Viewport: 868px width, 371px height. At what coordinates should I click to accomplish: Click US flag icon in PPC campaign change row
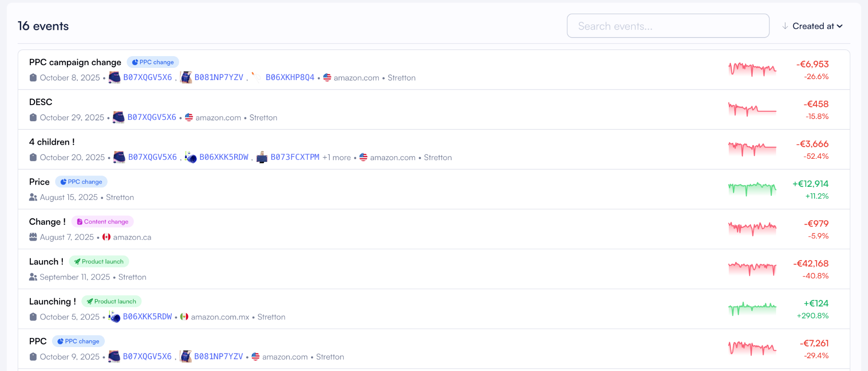click(x=327, y=77)
